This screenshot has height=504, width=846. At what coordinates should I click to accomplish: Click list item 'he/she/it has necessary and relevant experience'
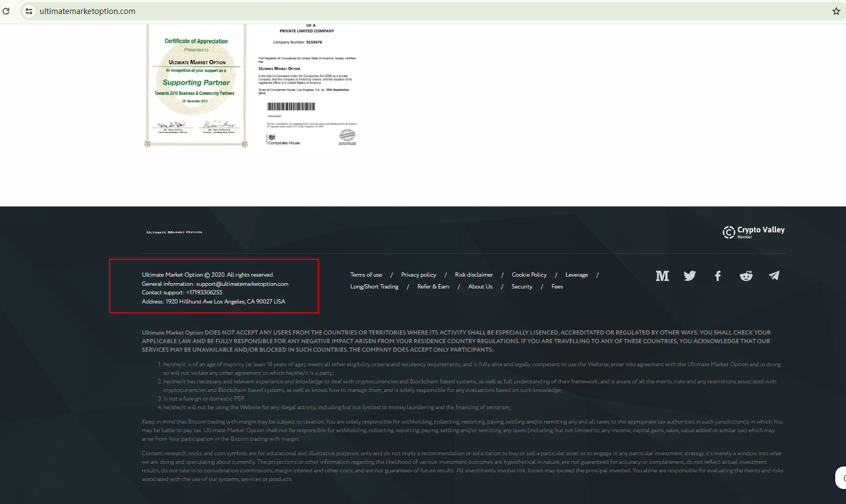coord(470,386)
